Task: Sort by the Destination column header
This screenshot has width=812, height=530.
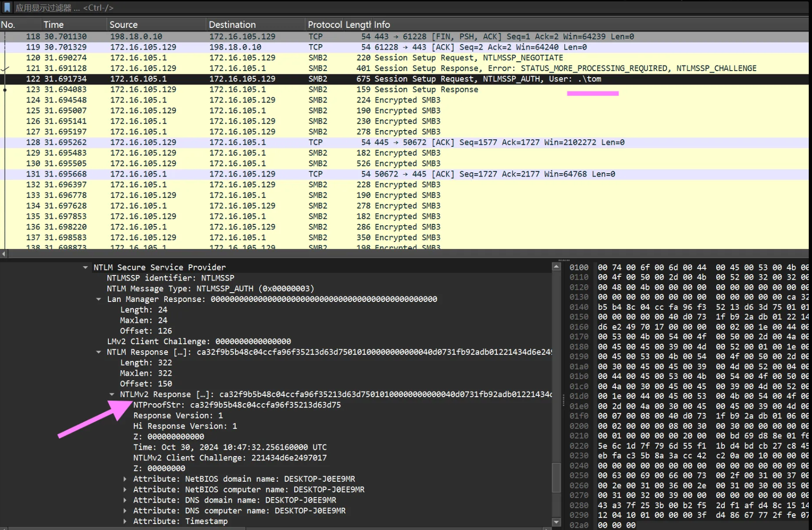Action: click(256, 25)
